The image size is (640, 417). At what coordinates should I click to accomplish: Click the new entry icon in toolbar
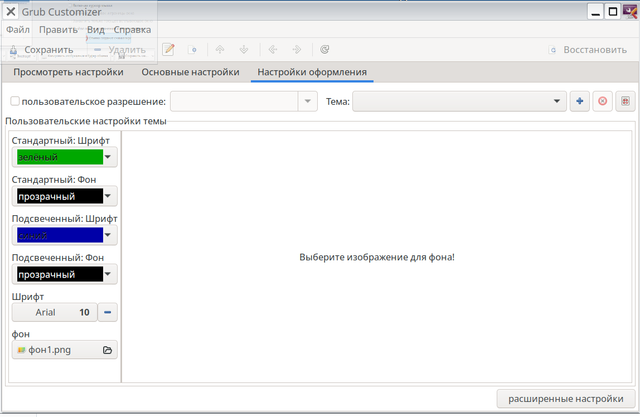click(193, 50)
